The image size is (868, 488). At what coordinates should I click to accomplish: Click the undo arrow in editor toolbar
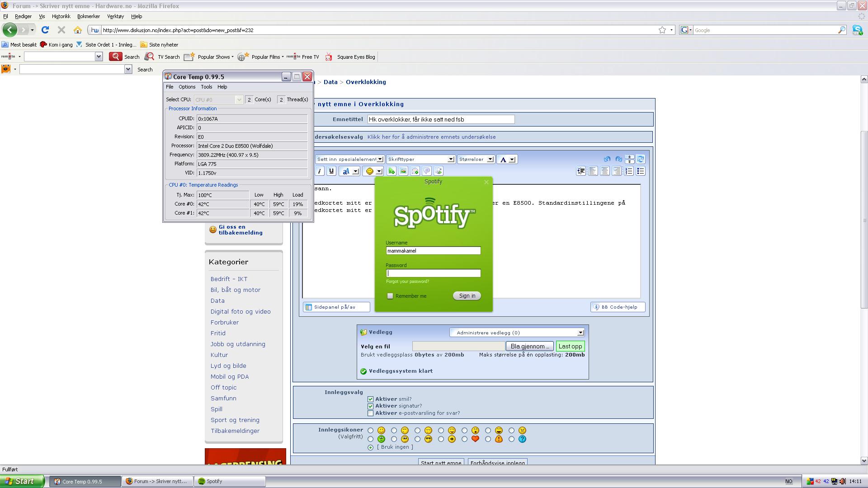click(607, 159)
